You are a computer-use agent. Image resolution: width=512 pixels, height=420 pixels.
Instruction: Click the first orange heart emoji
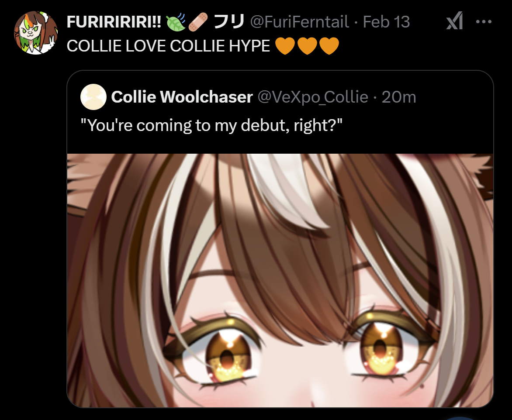(285, 46)
